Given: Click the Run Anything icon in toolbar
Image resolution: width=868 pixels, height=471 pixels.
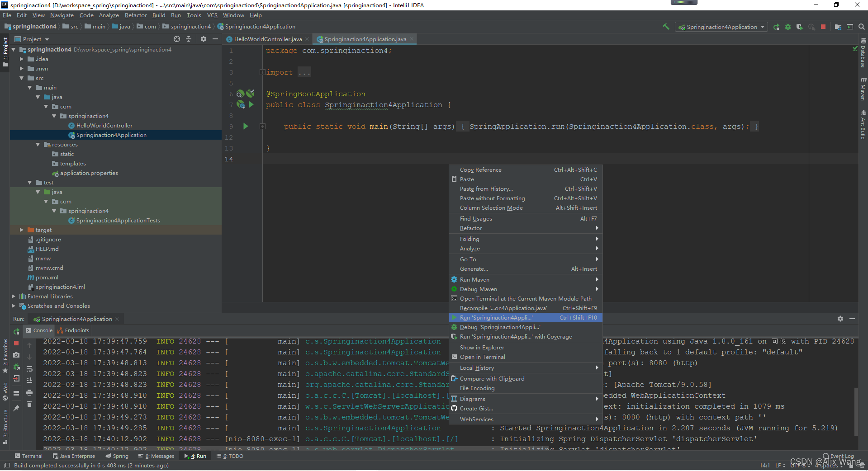Looking at the screenshot, I should point(850,27).
